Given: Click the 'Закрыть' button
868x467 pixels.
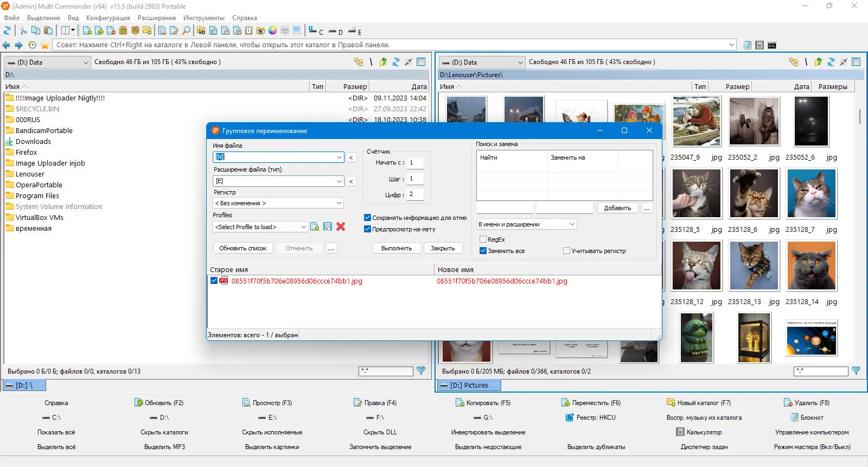Looking at the screenshot, I should [443, 248].
